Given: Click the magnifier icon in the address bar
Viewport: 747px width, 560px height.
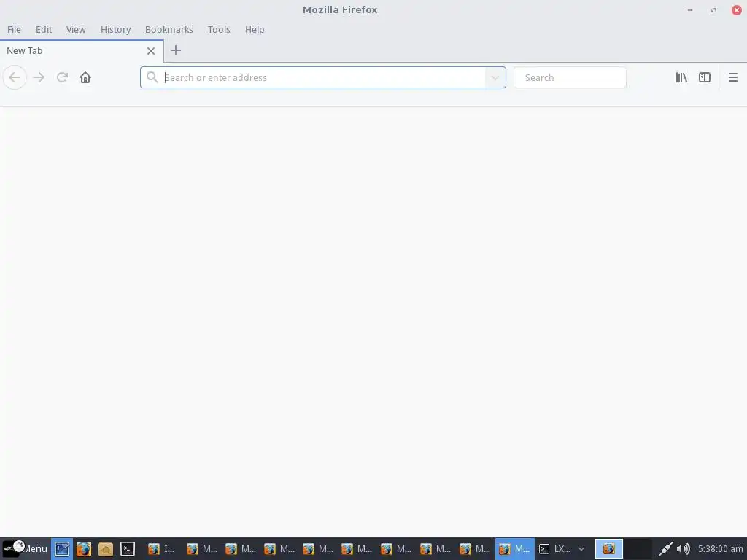Looking at the screenshot, I should click(152, 77).
